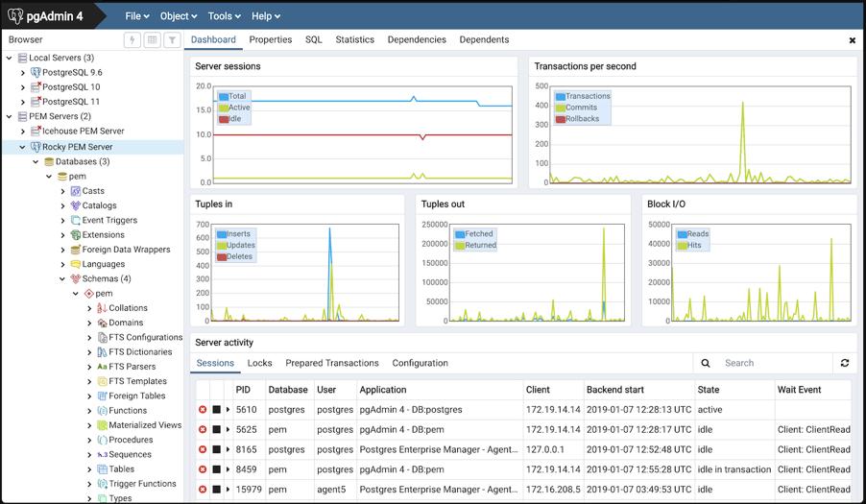Image resolution: width=866 pixels, height=504 pixels.
Task: Refresh the server activity list
Action: [x=845, y=363]
